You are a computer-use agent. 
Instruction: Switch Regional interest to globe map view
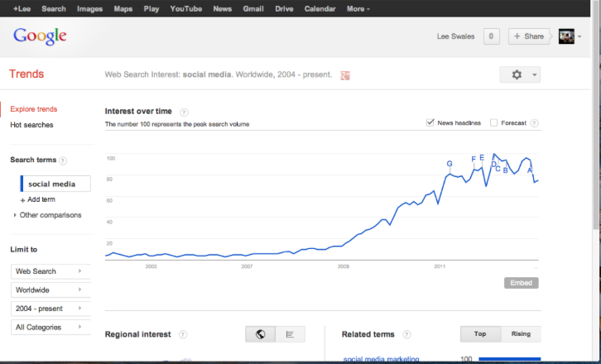pos(260,334)
